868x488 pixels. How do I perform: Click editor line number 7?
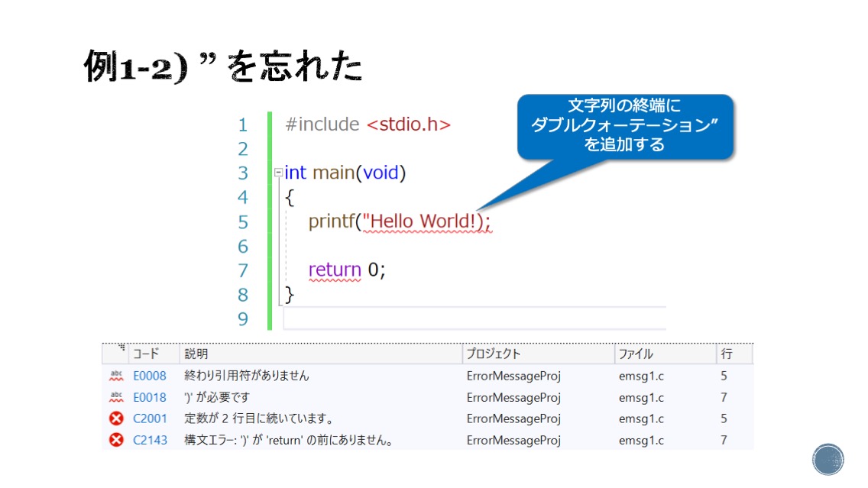point(243,270)
